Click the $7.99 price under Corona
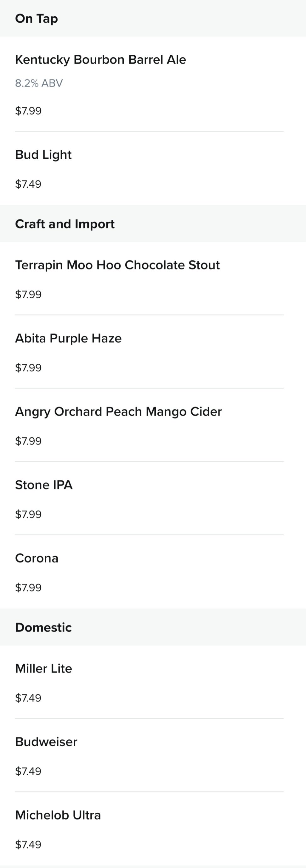This screenshot has height=868, width=306. 28,588
